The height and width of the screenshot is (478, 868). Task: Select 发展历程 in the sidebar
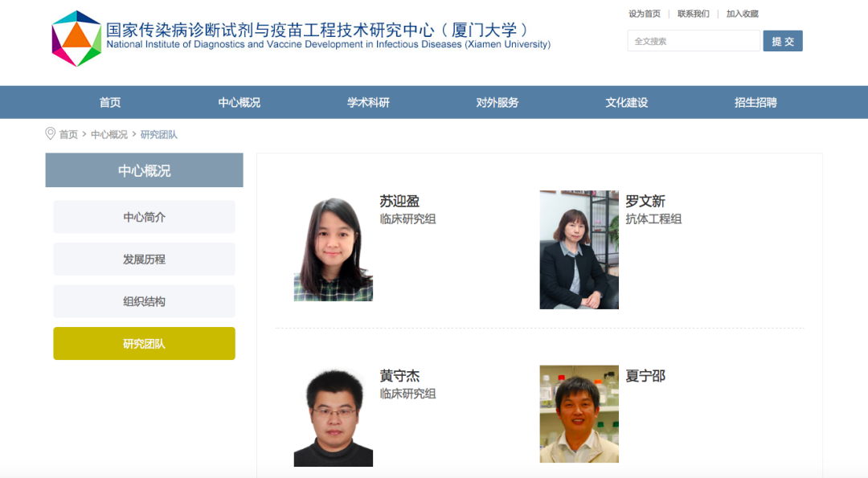(144, 259)
